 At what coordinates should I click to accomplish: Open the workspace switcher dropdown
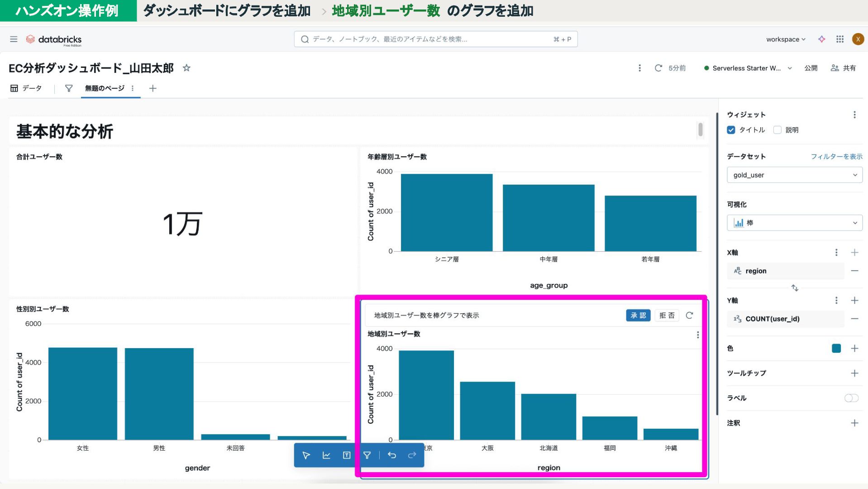786,39
